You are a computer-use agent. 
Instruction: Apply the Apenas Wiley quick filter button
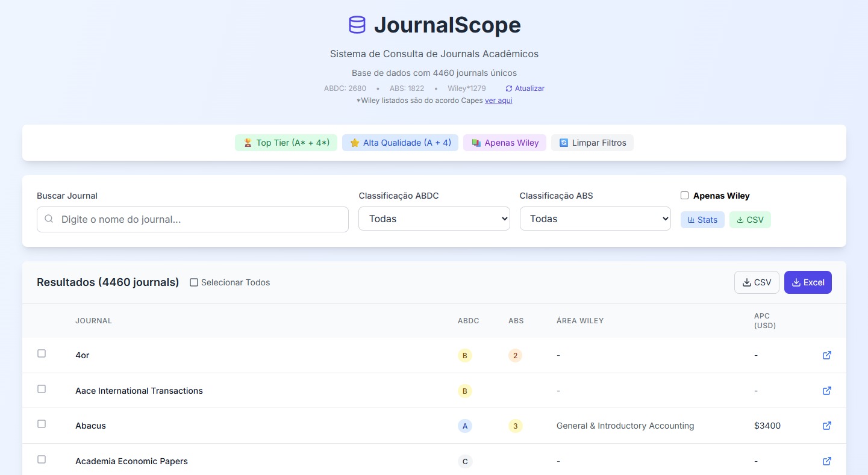505,143
